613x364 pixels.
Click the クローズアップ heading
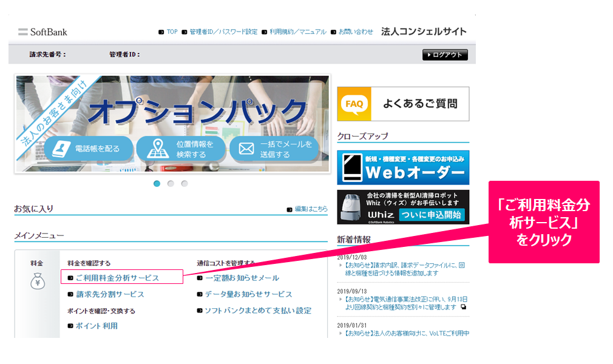363,136
